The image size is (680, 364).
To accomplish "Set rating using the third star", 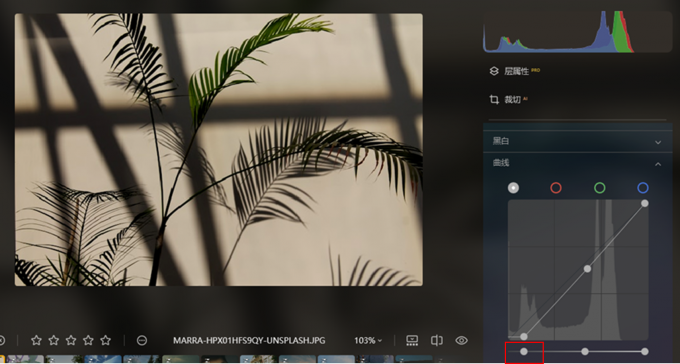I will [x=71, y=341].
